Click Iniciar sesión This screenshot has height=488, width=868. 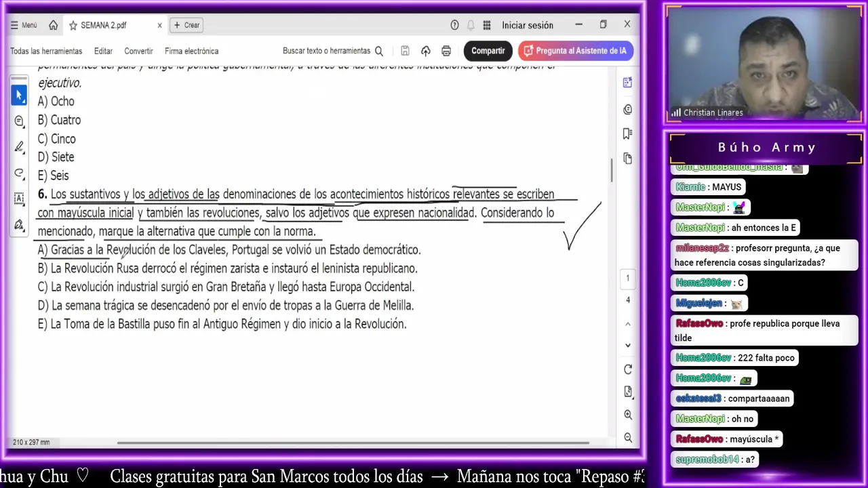click(x=528, y=25)
